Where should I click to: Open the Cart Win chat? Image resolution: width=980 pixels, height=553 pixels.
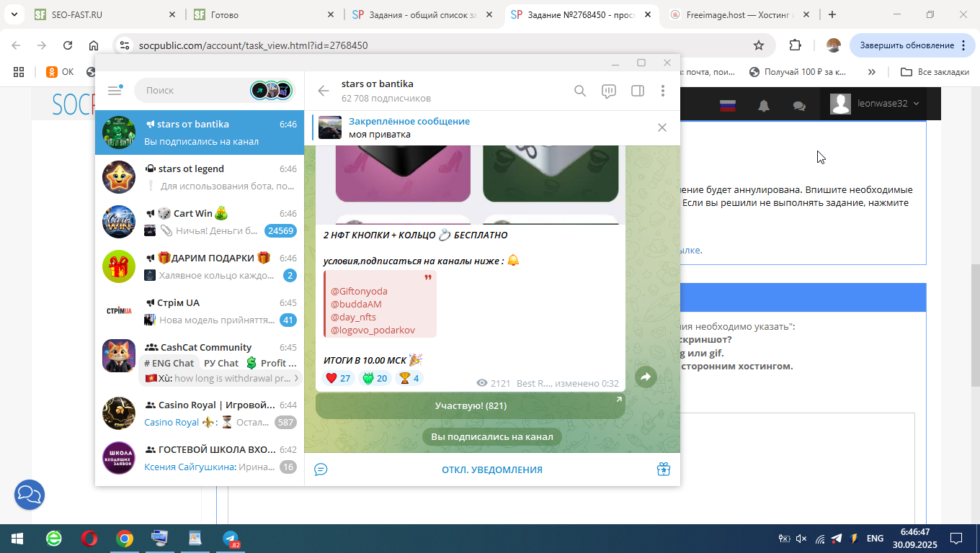click(200, 222)
